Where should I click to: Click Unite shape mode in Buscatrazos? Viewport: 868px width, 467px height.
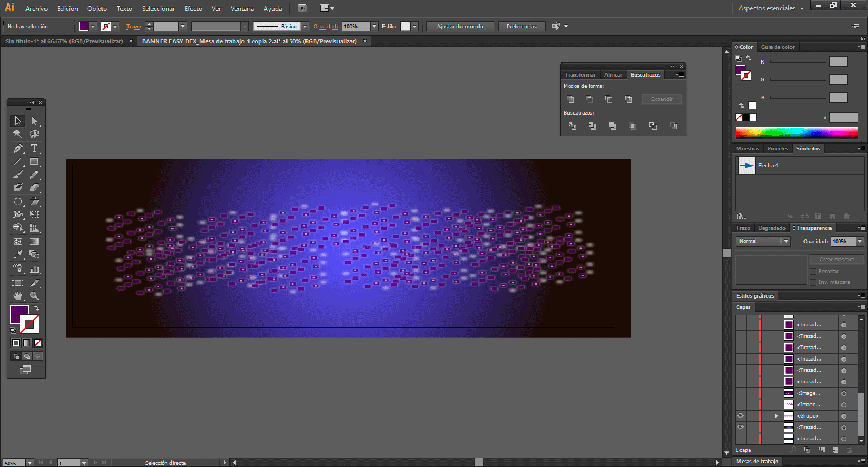click(570, 99)
